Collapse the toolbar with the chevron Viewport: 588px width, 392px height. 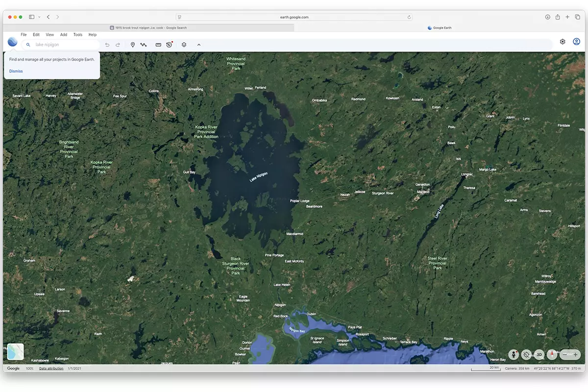click(199, 45)
